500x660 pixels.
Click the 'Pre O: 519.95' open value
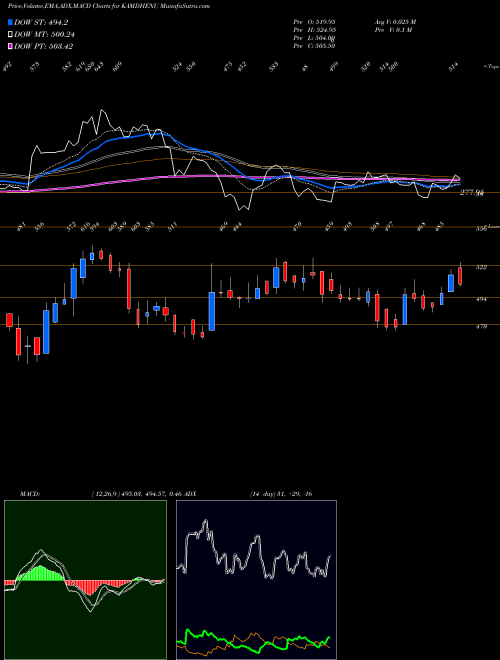(x=314, y=22)
